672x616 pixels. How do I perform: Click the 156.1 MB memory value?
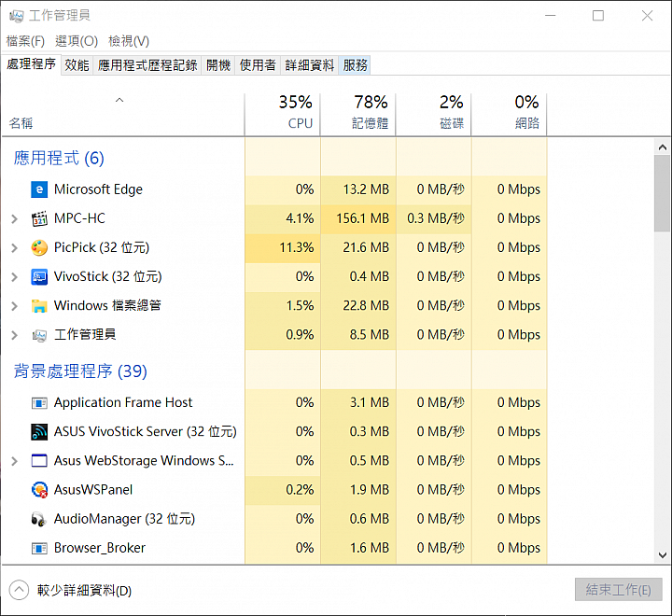coord(362,218)
